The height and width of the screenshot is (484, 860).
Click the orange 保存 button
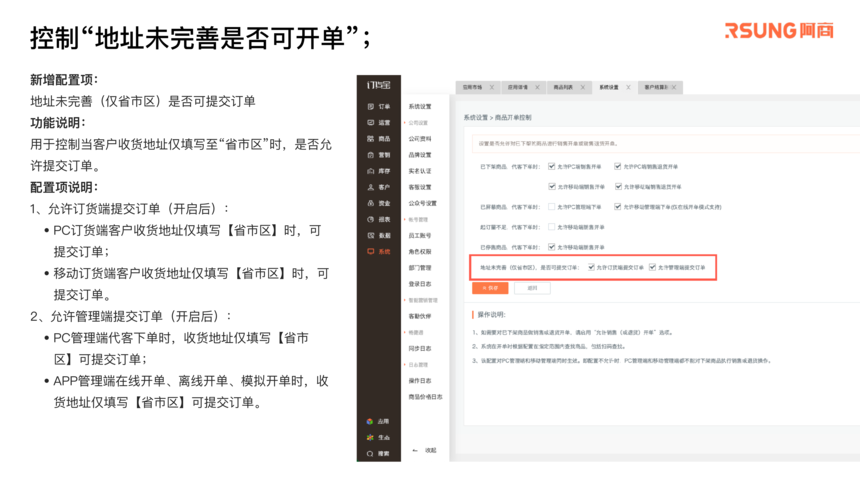click(x=490, y=288)
